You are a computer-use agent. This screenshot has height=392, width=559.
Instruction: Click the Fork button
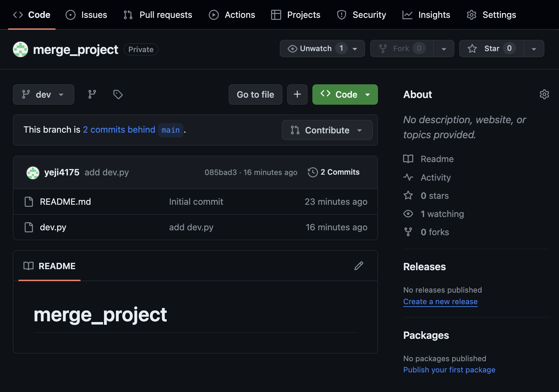402,48
